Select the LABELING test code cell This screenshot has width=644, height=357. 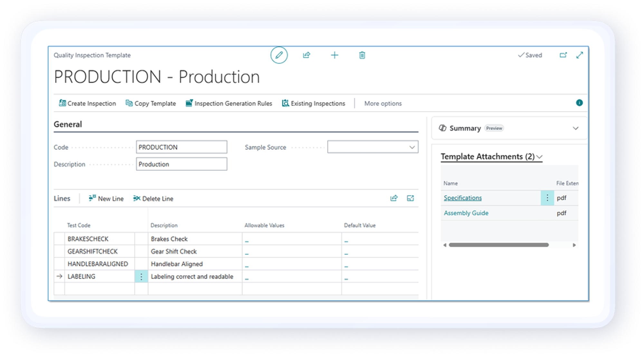(99, 277)
